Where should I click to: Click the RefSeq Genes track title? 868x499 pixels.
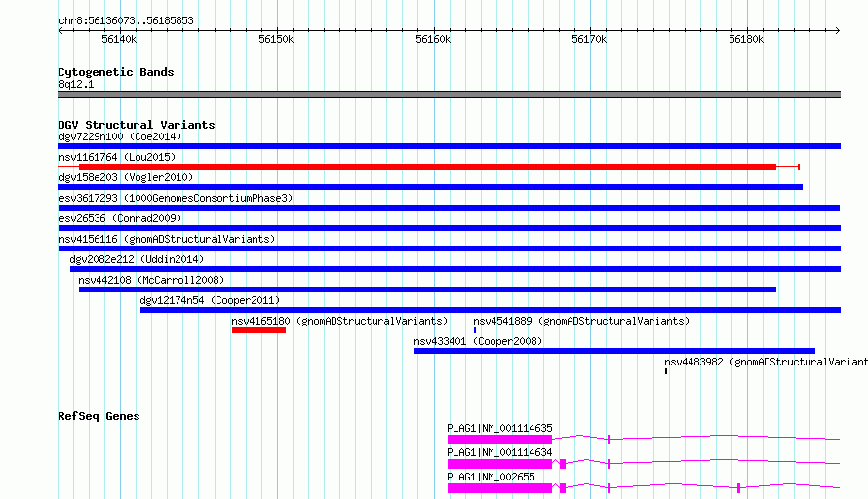coord(99,416)
